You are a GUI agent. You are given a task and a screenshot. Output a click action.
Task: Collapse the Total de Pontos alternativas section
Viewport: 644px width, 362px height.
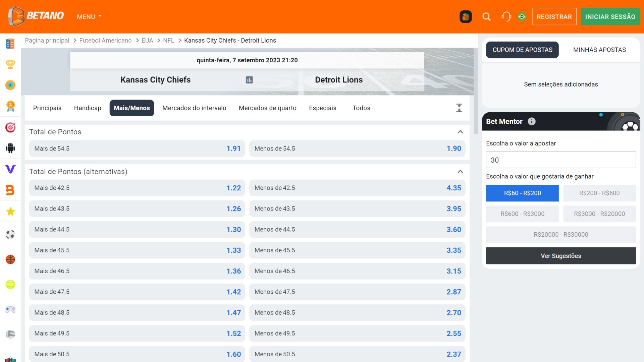click(x=461, y=172)
